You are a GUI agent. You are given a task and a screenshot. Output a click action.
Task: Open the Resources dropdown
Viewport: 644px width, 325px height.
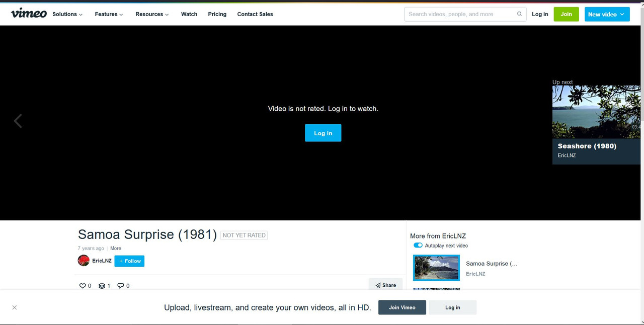point(152,14)
